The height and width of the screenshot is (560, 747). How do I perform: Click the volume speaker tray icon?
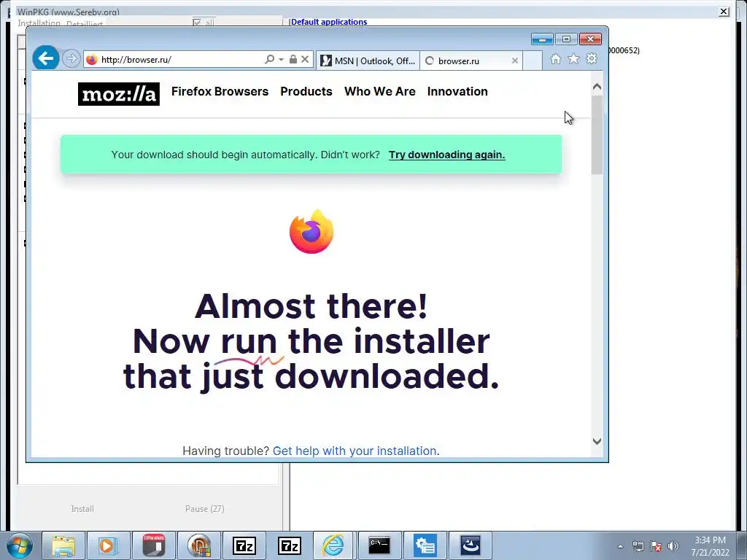(x=673, y=546)
